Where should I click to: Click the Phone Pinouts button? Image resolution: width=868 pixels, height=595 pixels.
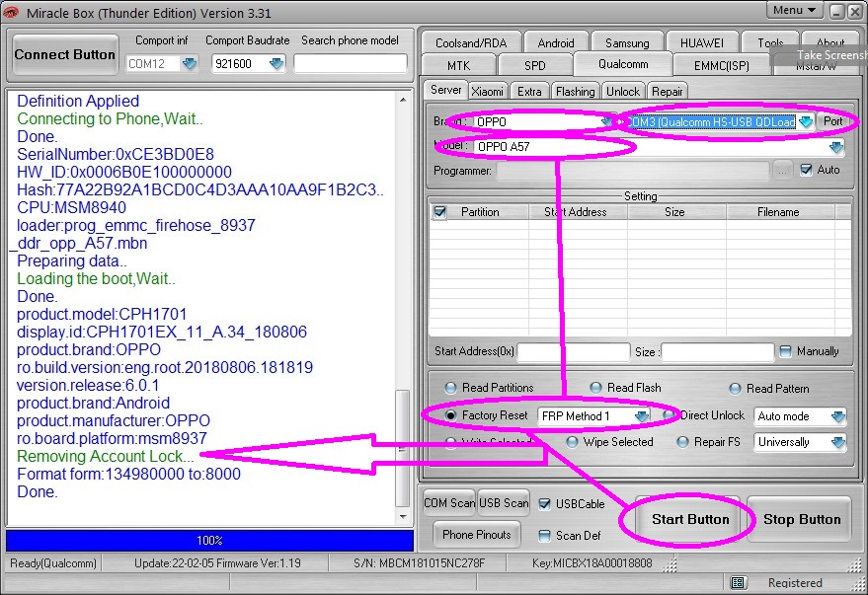coord(477,534)
